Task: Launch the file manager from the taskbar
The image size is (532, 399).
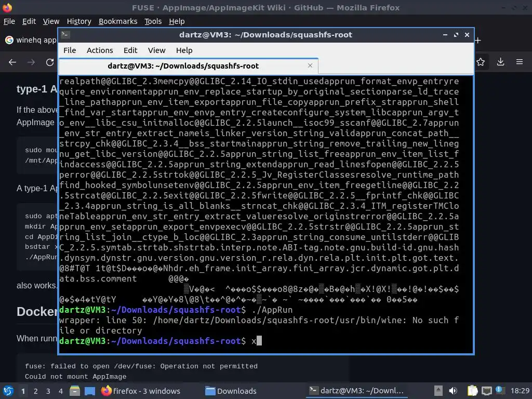Action: click(x=75, y=391)
